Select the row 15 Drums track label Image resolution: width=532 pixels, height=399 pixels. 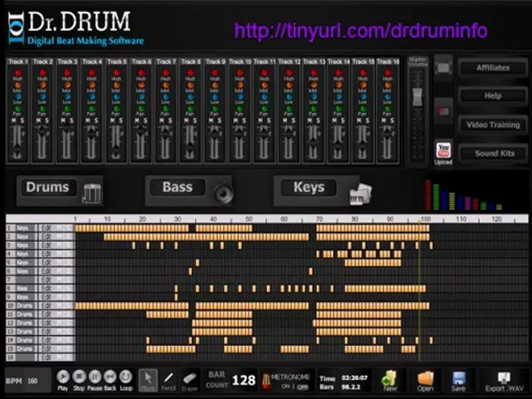(24, 349)
